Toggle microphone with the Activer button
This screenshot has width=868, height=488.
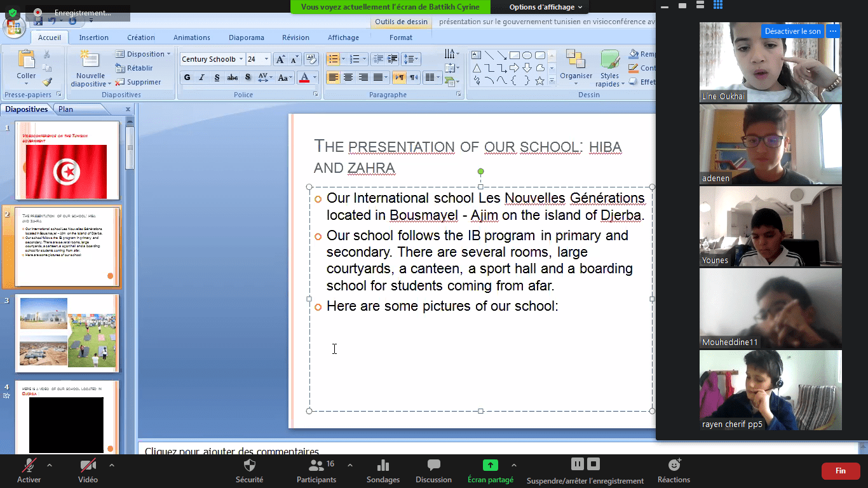29,466
